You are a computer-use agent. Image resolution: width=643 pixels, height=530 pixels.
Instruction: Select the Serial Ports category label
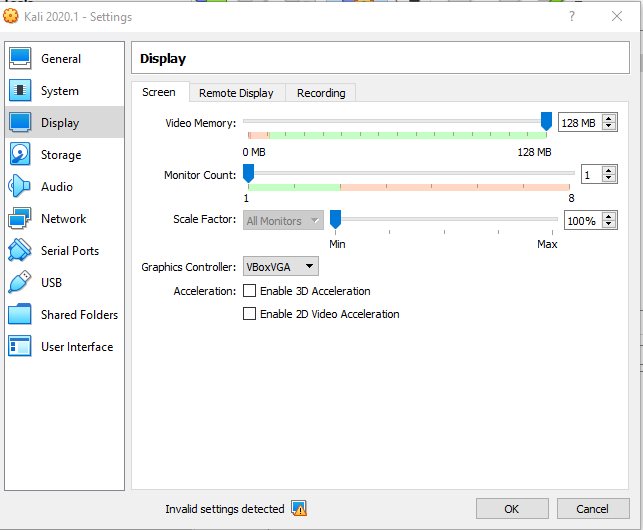click(70, 251)
